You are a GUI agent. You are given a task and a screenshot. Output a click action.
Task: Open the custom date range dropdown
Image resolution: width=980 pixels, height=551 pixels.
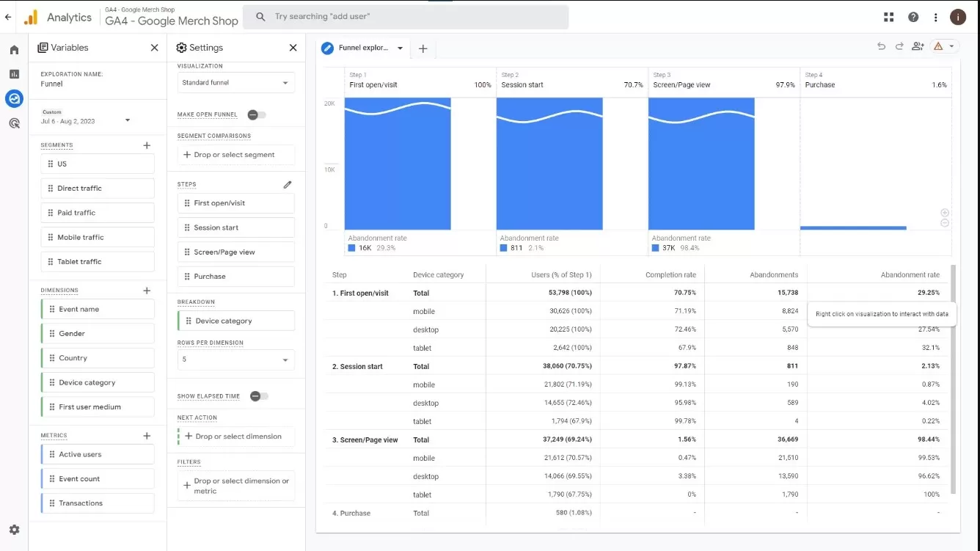click(86, 117)
